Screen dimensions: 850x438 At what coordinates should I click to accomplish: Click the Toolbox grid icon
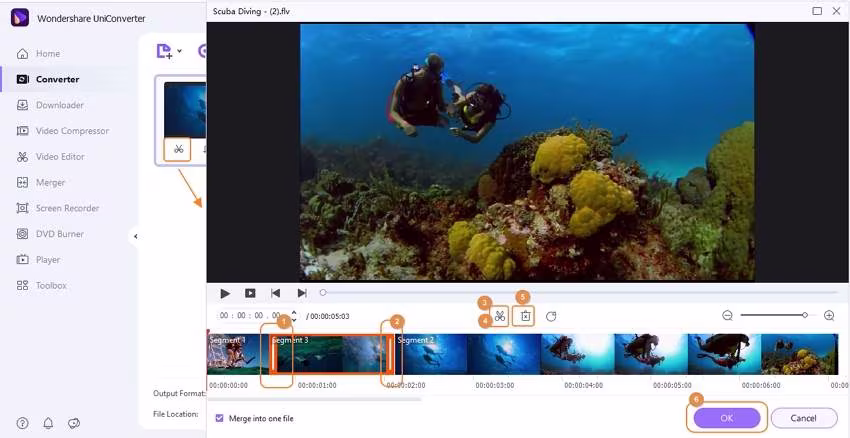pos(22,285)
